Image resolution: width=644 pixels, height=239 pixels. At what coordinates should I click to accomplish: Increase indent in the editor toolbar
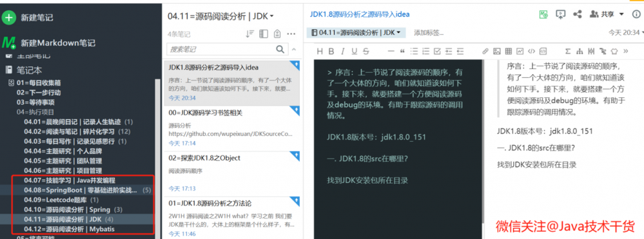point(449,52)
